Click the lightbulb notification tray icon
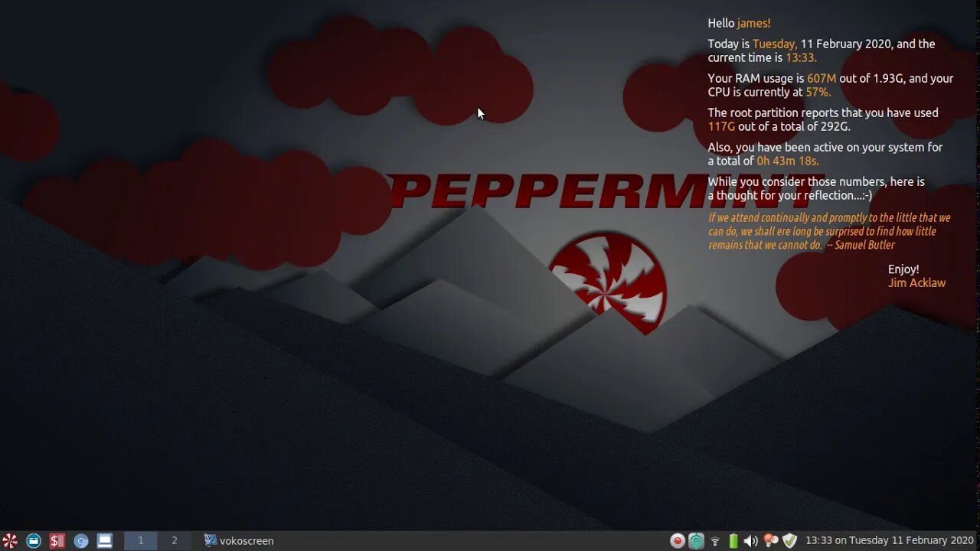 tap(771, 541)
